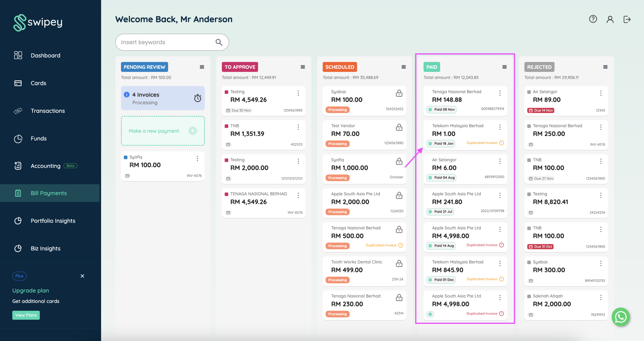Click Tenaga Nasional Berhad RM 250.00 rejected card
Image resolution: width=644 pixels, height=341 pixels.
tap(566, 135)
